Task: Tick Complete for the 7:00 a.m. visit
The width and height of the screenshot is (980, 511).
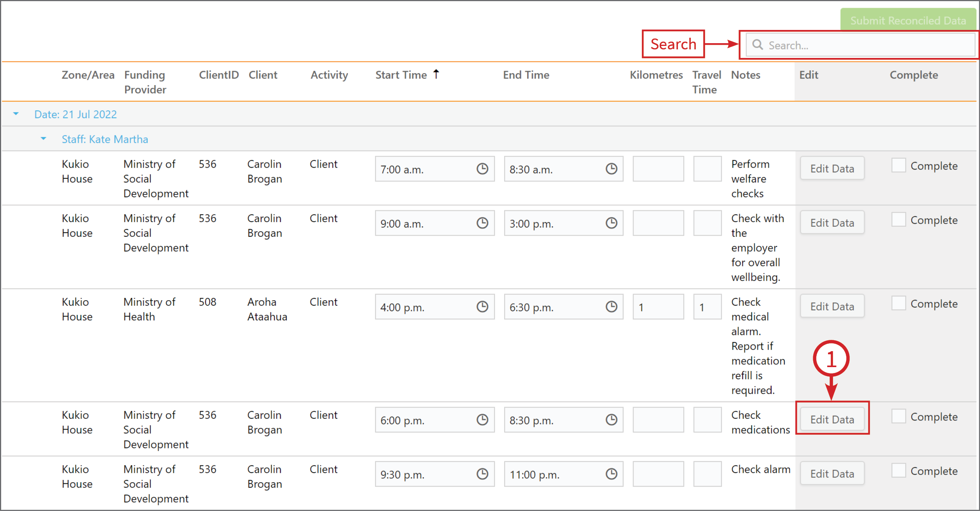Action: point(898,165)
